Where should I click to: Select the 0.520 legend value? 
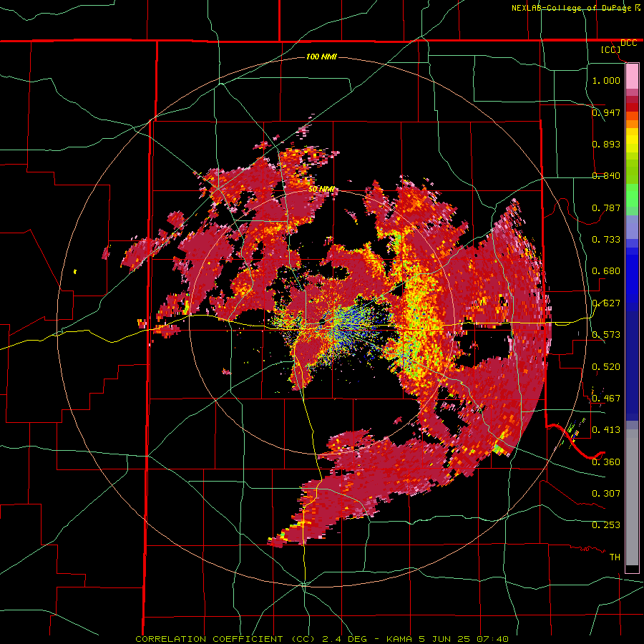pyautogui.click(x=606, y=367)
